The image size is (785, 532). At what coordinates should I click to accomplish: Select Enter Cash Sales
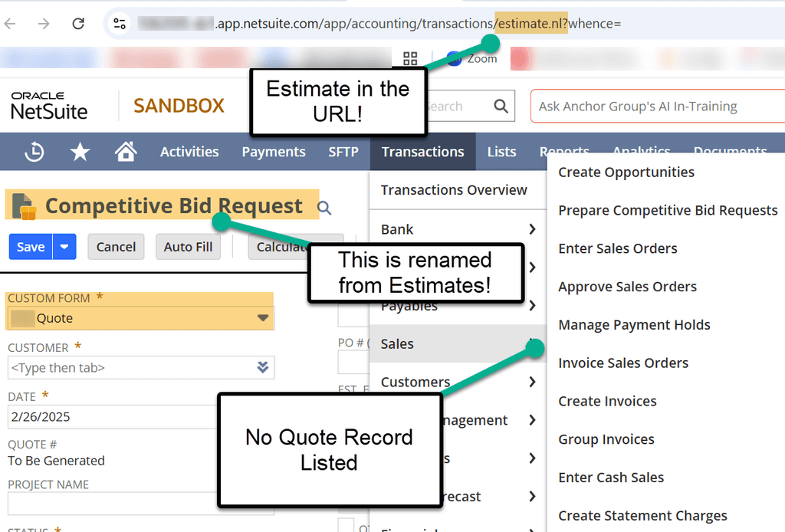point(611,478)
